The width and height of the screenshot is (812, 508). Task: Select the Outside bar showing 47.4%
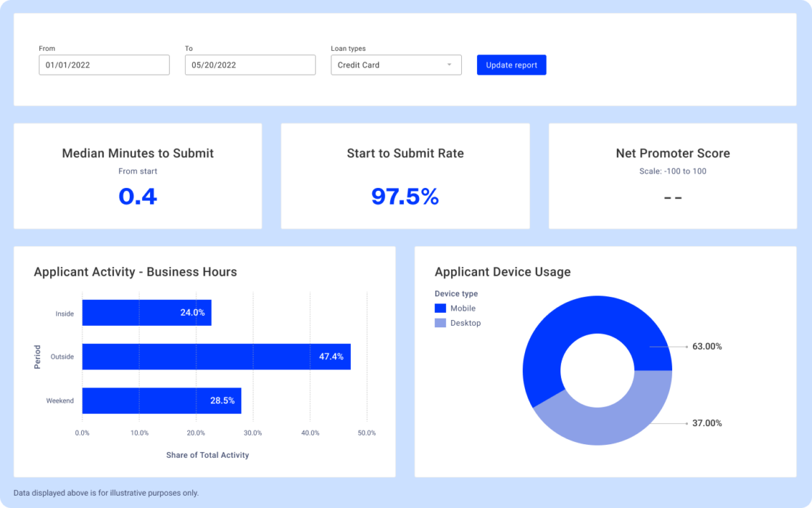[x=216, y=356]
